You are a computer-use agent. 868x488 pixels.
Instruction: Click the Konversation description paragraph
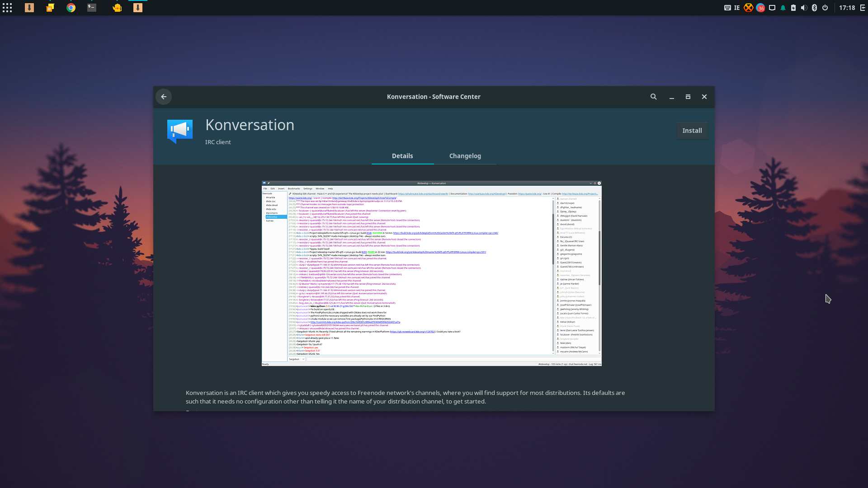coord(406,397)
